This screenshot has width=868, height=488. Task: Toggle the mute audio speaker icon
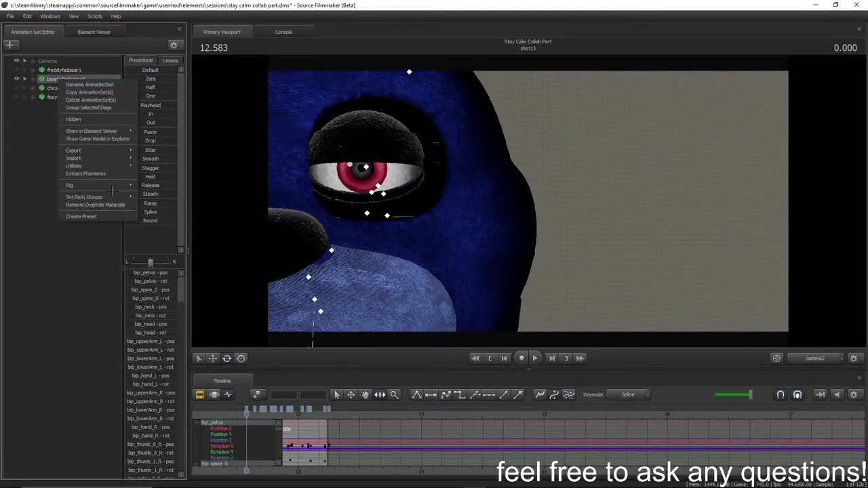click(x=837, y=394)
